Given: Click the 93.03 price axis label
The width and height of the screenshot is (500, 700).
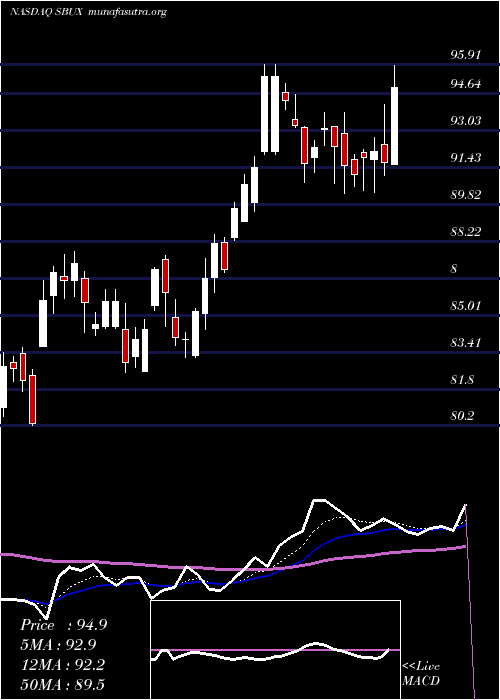Looking at the screenshot, I should (x=466, y=120).
